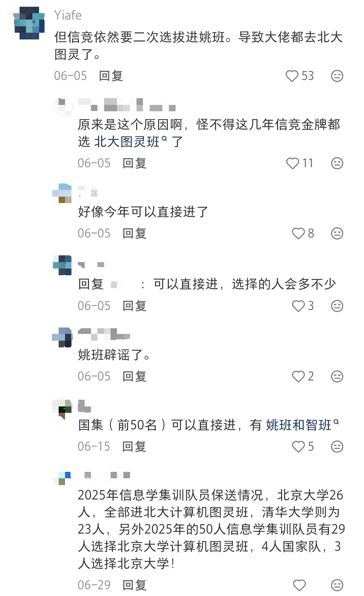Tap heart on comment with 3 likes
Viewport: 364px width, 596px height.
(x=298, y=306)
